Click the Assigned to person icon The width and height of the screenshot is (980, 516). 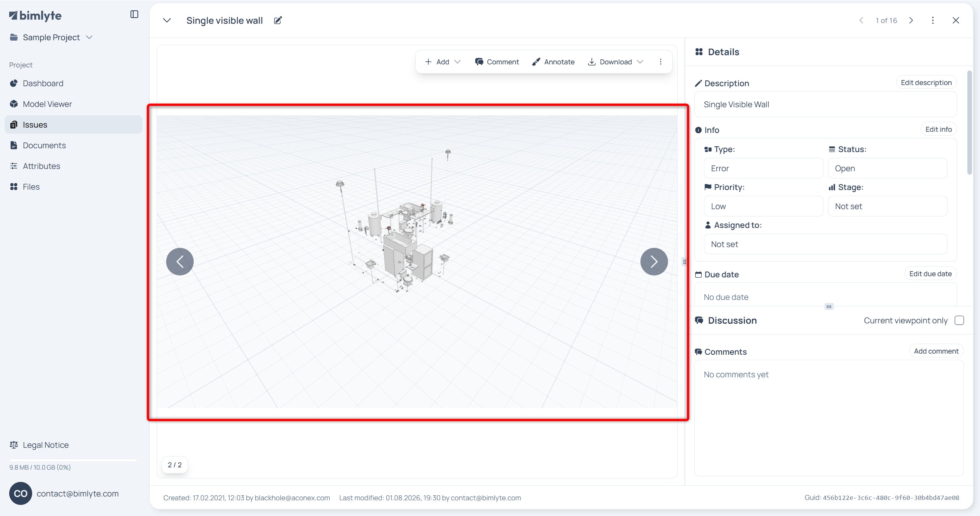(708, 225)
